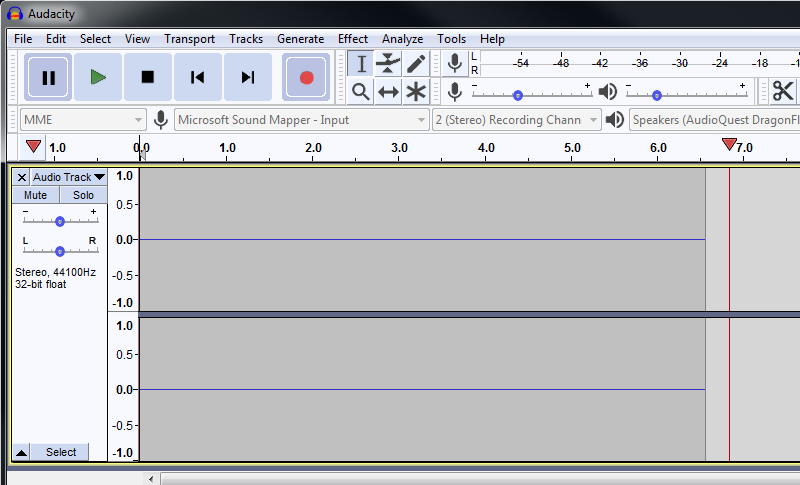Click the speaker icon in the device toolbar
Viewport: 800px width, 485px height.
pyautogui.click(x=615, y=120)
